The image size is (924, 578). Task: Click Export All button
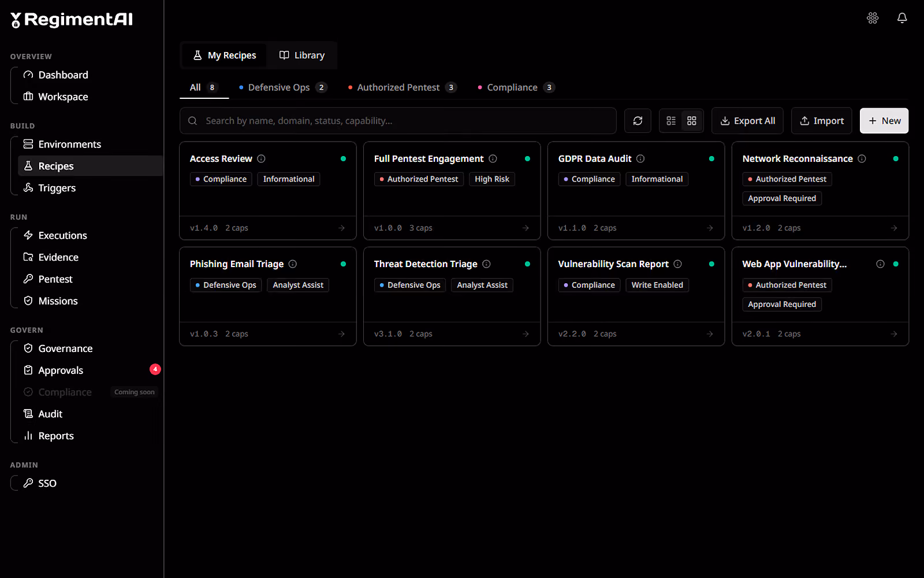click(x=747, y=121)
